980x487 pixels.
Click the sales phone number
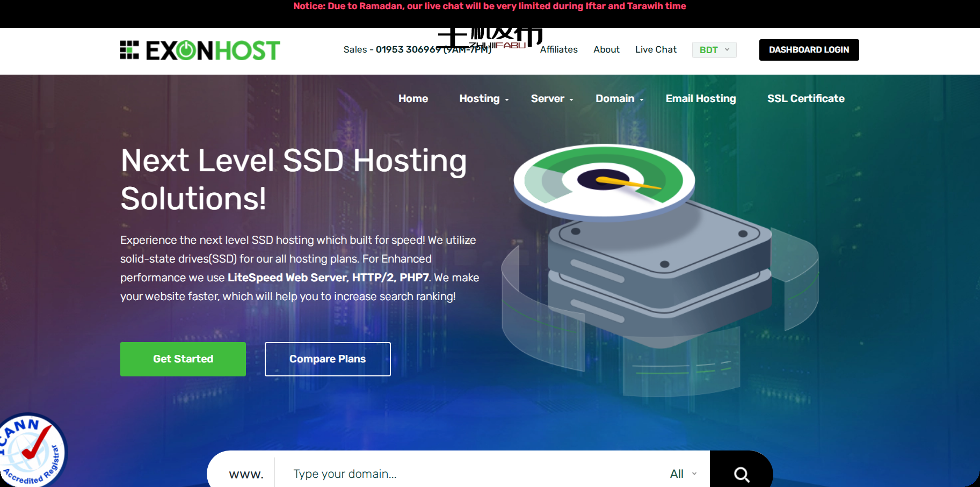click(x=408, y=49)
